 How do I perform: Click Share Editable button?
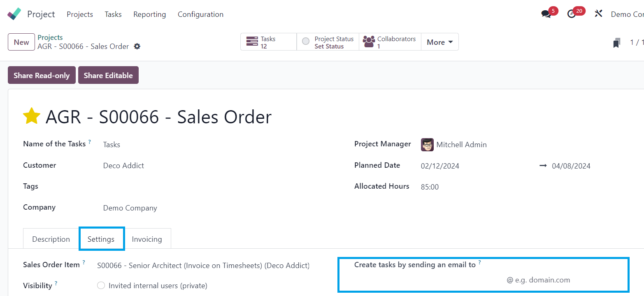(x=108, y=75)
